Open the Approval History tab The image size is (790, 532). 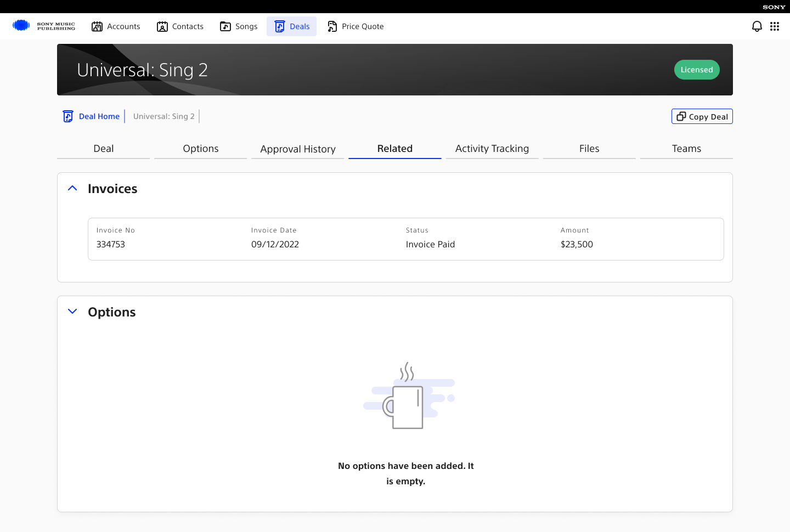(x=298, y=149)
